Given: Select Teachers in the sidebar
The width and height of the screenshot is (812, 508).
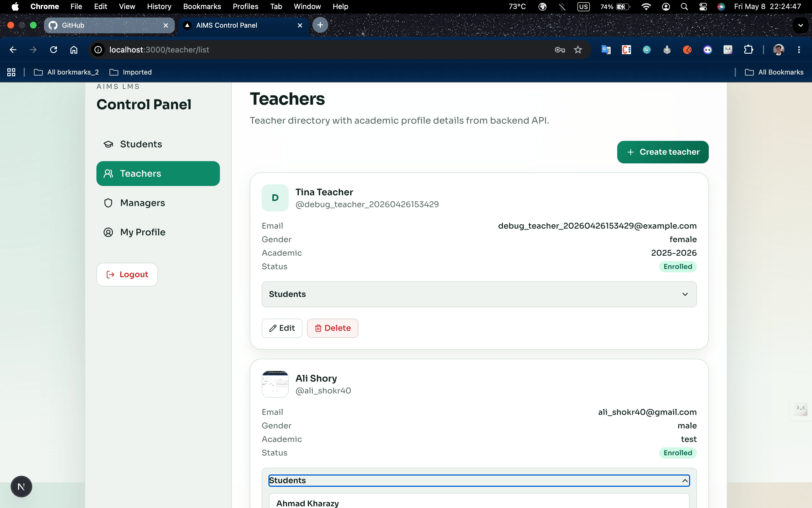Looking at the screenshot, I should click(158, 173).
